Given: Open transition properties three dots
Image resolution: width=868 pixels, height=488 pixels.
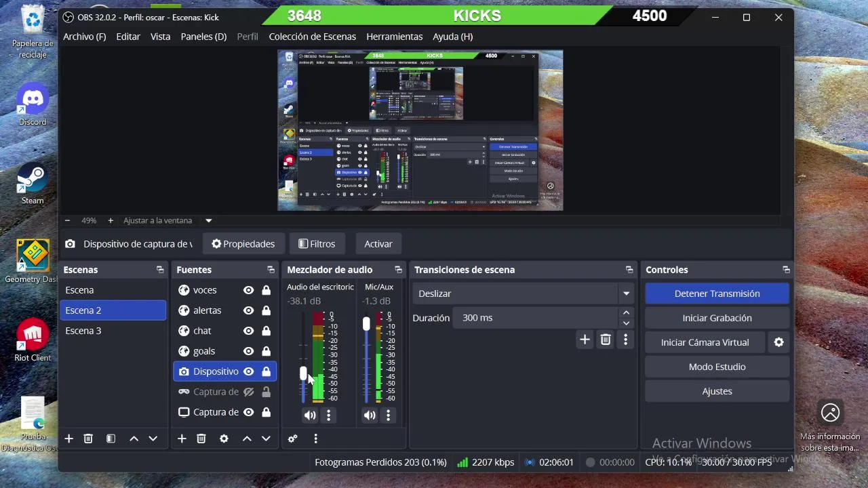Looking at the screenshot, I should (x=625, y=340).
